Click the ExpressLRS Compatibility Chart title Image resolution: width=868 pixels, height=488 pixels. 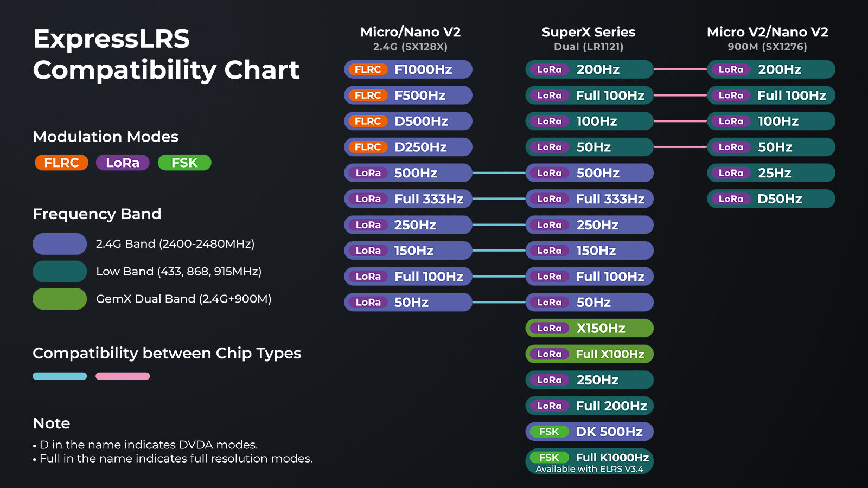coord(166,54)
